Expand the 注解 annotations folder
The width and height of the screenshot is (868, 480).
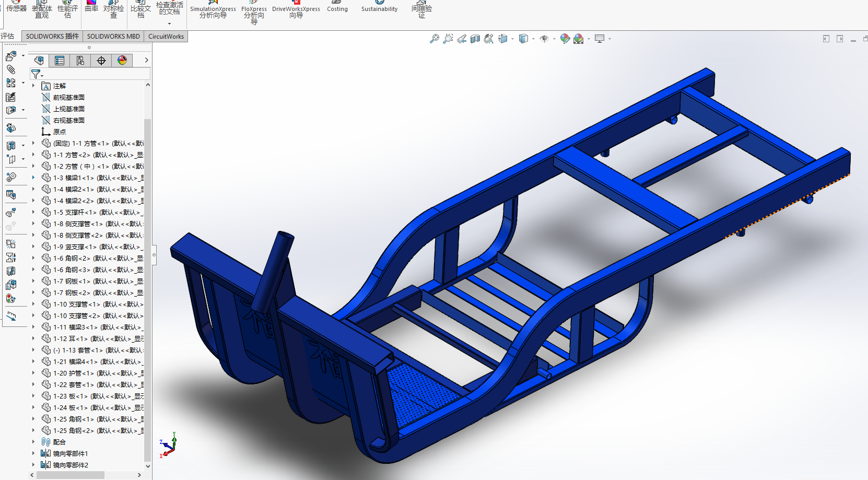(x=33, y=86)
